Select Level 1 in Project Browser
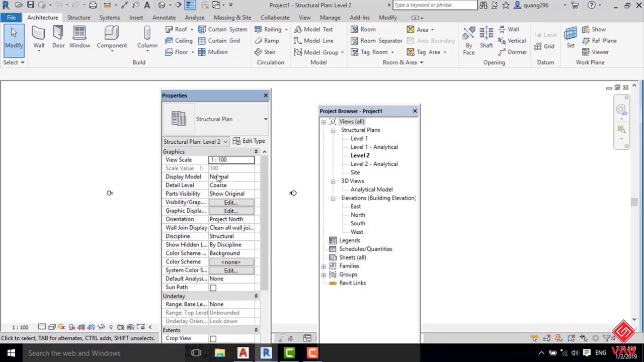 [359, 139]
